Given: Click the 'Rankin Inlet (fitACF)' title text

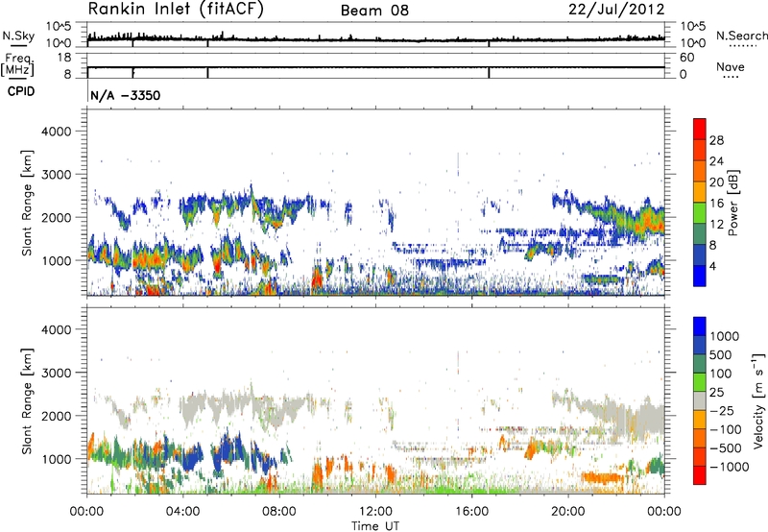Looking at the screenshot, I should 176,10.
